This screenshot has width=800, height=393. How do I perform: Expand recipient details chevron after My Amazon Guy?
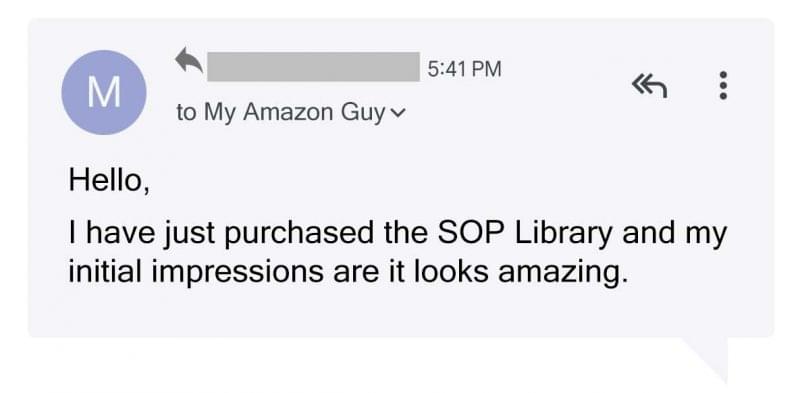coord(397,113)
